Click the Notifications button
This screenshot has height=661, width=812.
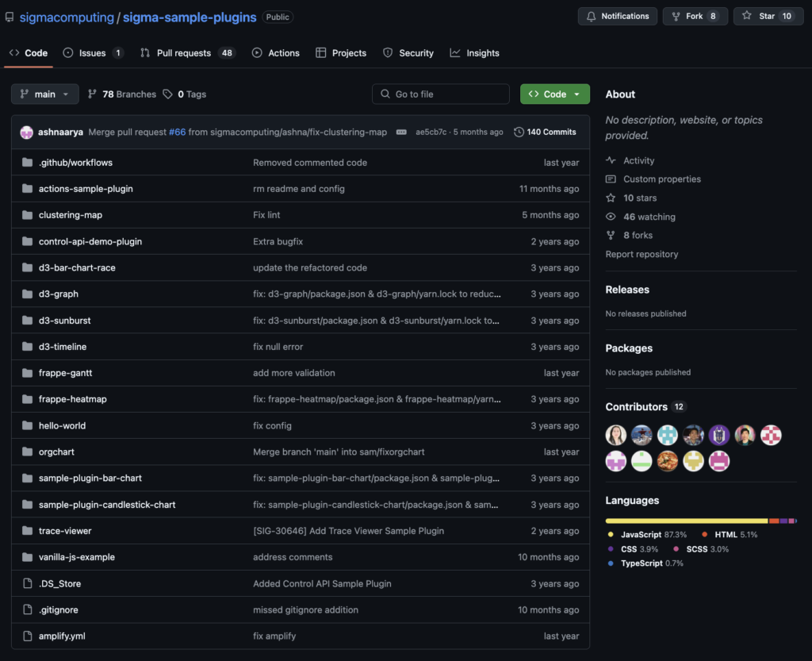[x=617, y=16]
